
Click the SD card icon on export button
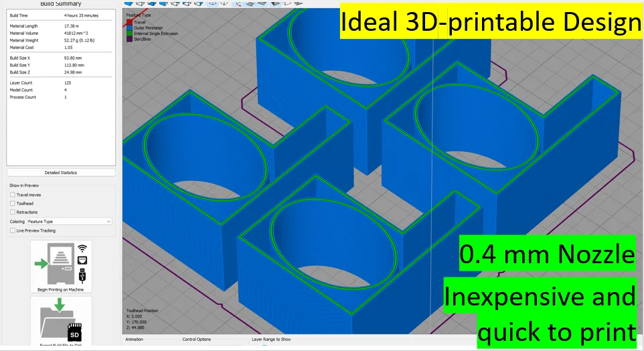click(74, 332)
